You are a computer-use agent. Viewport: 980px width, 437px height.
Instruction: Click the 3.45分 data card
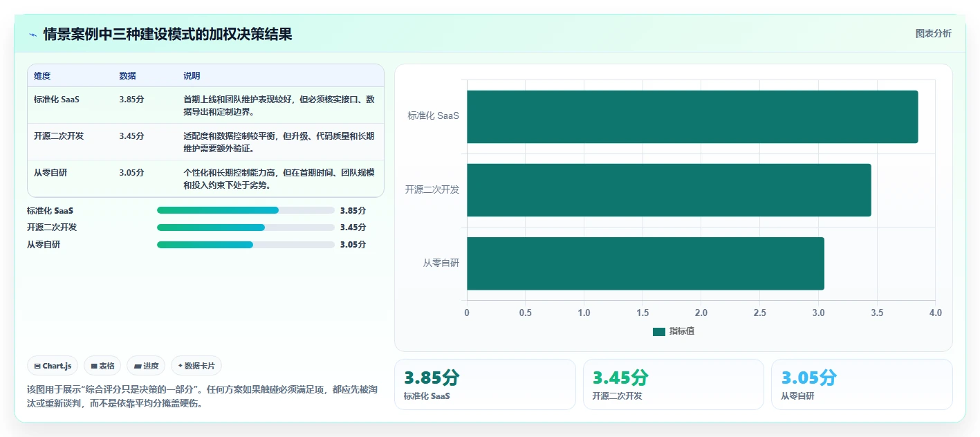[x=674, y=384]
